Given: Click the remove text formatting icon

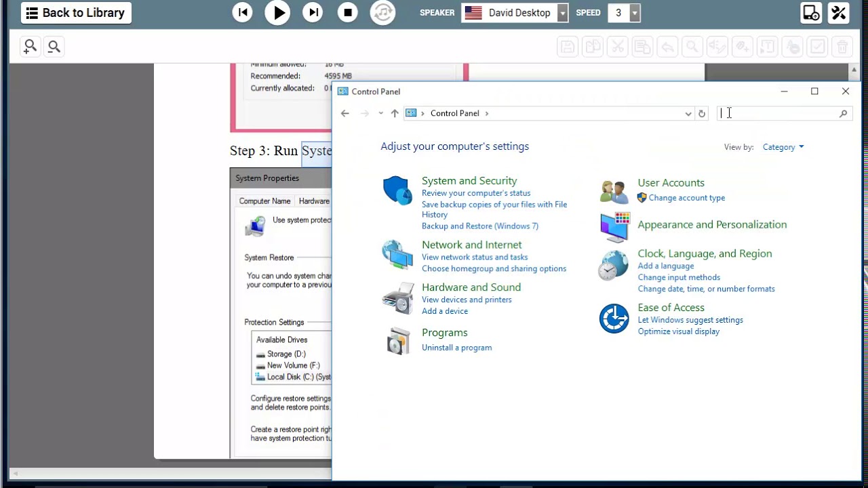Looking at the screenshot, I should coord(792,47).
